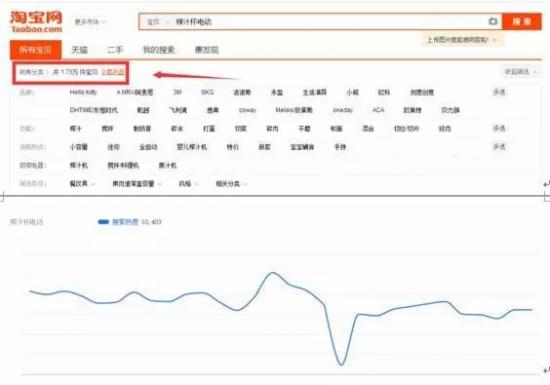The height and width of the screenshot is (385, 550).
Task: Filter by Hello Kitty brand
Action: point(83,92)
